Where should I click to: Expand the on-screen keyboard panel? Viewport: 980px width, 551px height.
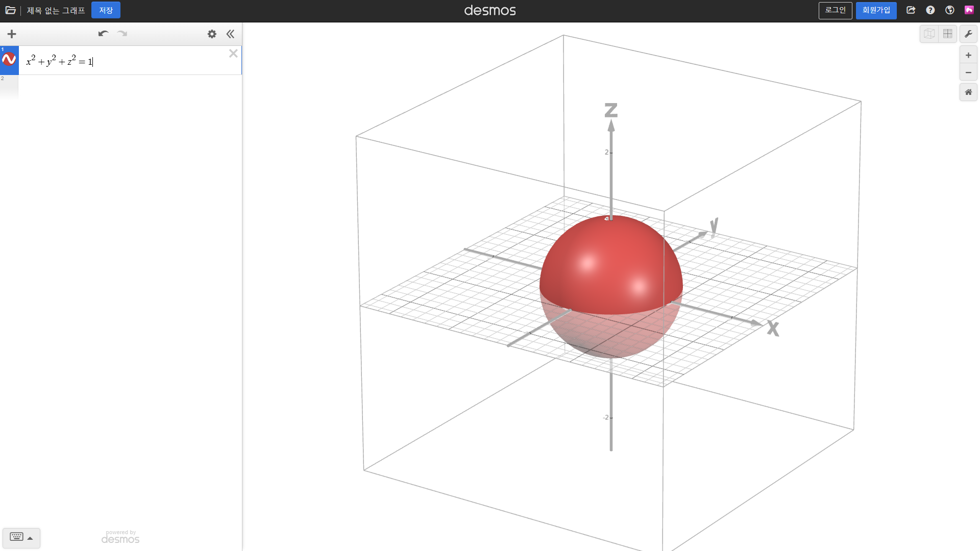pyautogui.click(x=21, y=537)
